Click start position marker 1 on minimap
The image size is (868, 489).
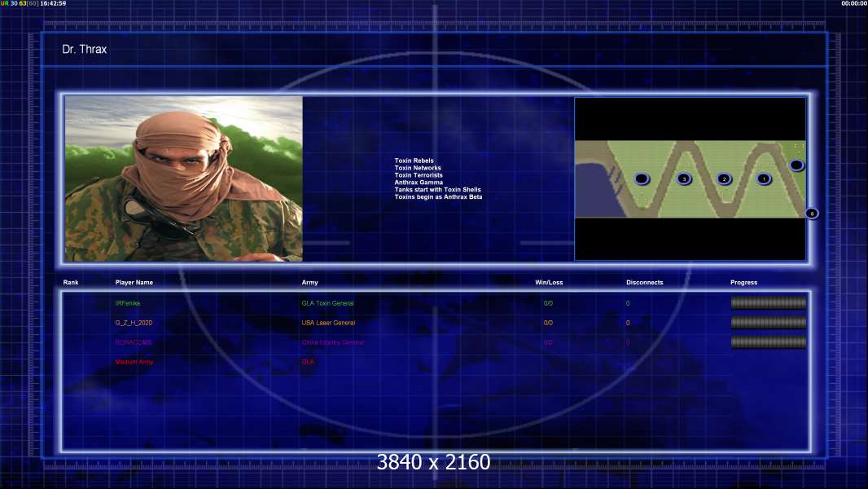(764, 178)
